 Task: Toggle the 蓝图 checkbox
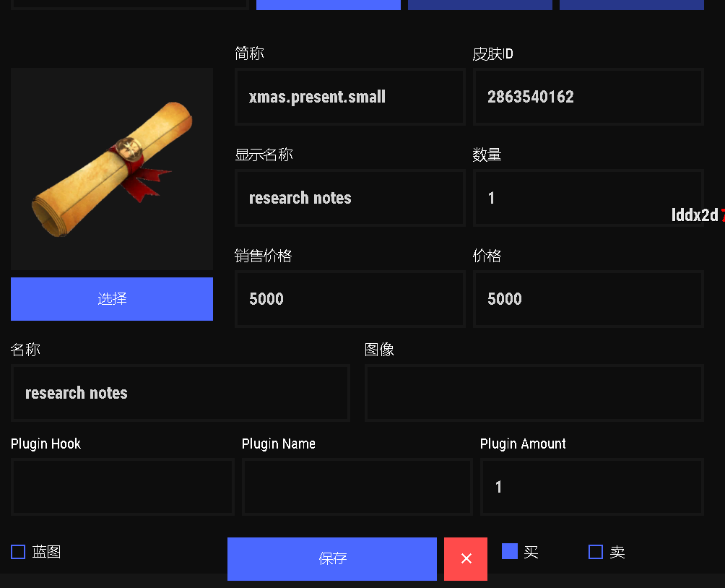(18, 552)
